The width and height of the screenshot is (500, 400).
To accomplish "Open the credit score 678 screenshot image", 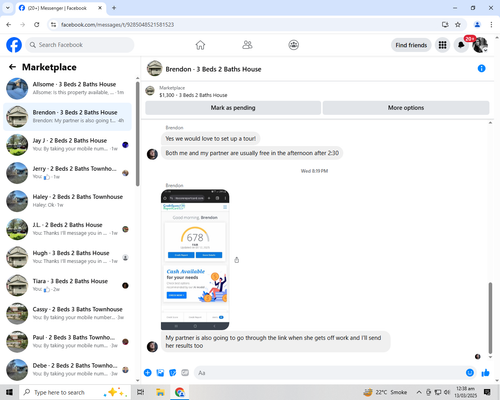I will [195, 260].
